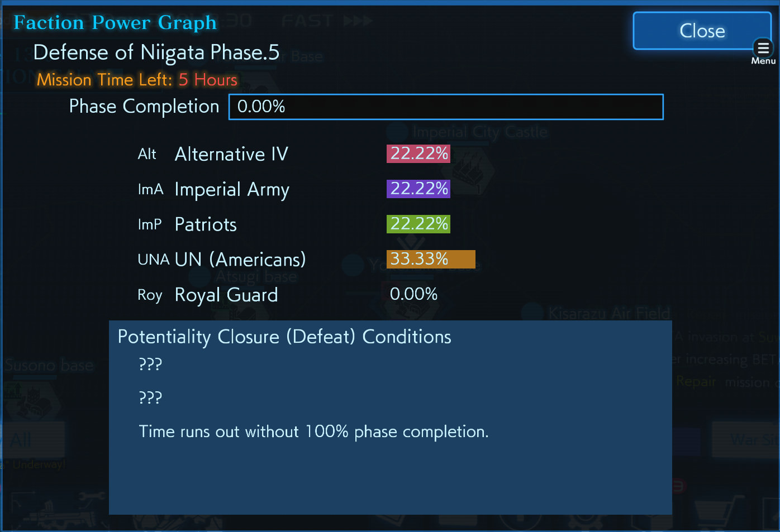780x532 pixels.
Task: Click the time runs out defeat condition
Action: (x=313, y=432)
